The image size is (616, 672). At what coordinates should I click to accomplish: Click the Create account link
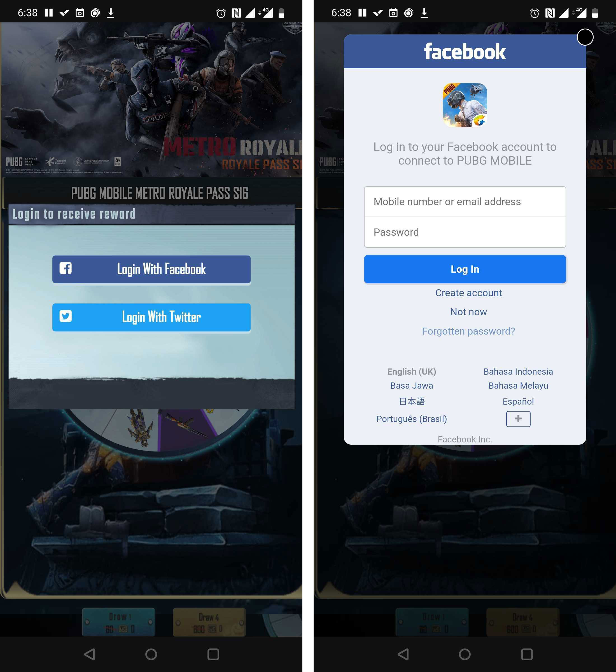pos(468,293)
